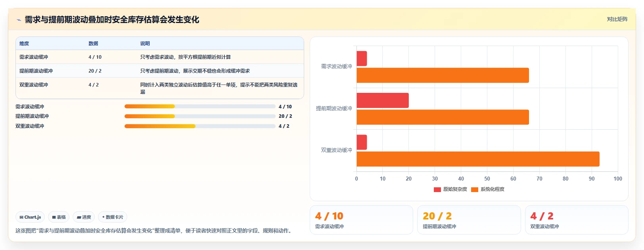Click the description starting 只考虑提前期波动
The width and height of the screenshot is (644, 250).
195,71
